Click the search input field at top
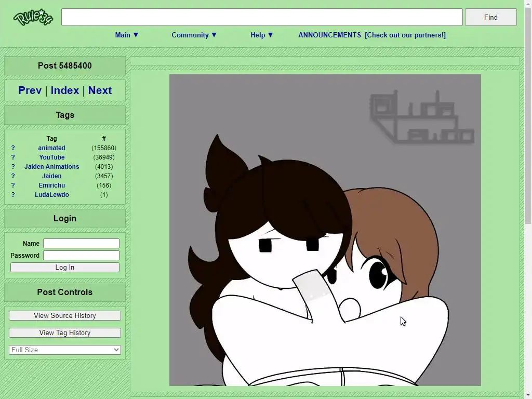532x399 pixels. point(262,17)
